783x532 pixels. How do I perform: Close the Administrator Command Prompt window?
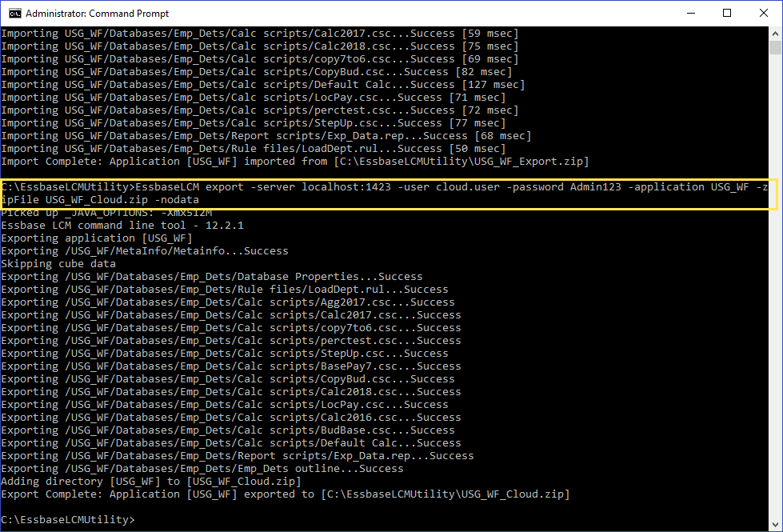tap(764, 13)
